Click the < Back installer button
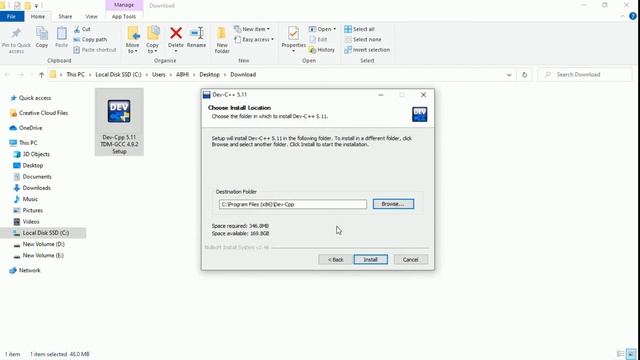The width and height of the screenshot is (640, 360). coord(335,260)
